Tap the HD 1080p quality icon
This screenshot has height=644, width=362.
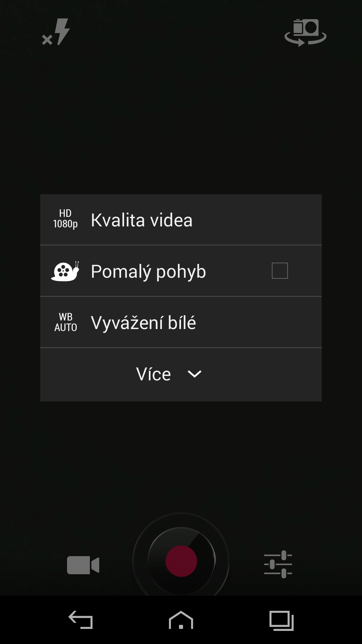65,219
